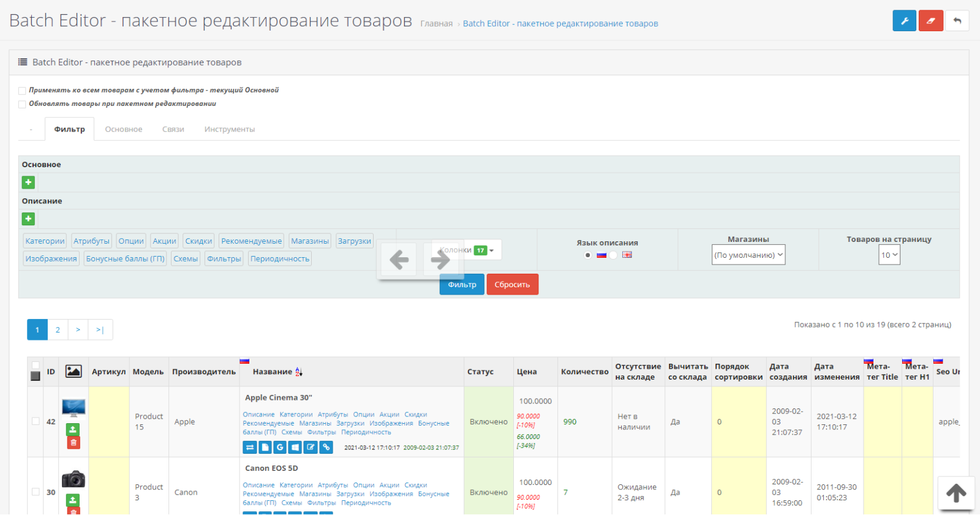Click the blue Фильтр apply button

coord(462,284)
